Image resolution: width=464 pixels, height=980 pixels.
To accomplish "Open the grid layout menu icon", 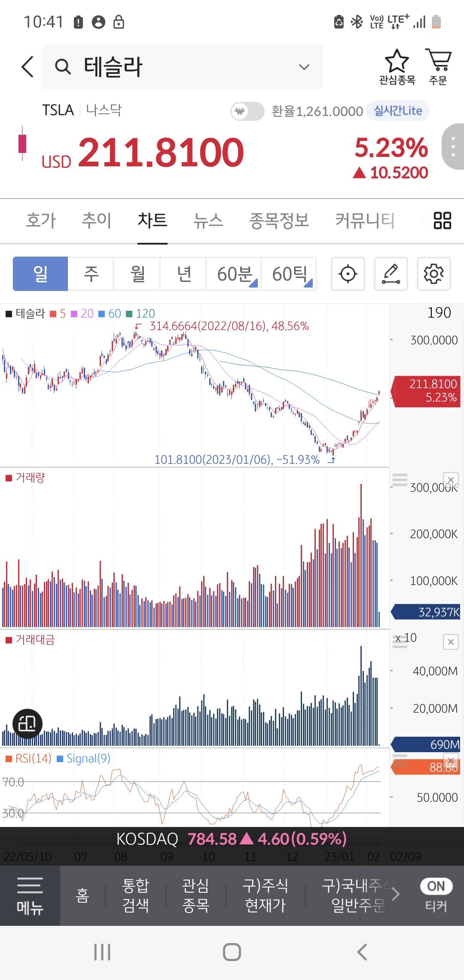I will [x=442, y=220].
